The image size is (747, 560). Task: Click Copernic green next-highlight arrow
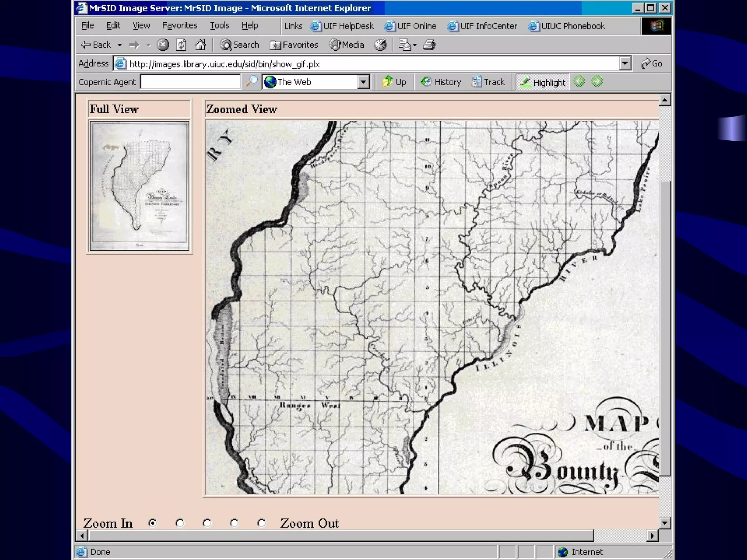coord(597,81)
